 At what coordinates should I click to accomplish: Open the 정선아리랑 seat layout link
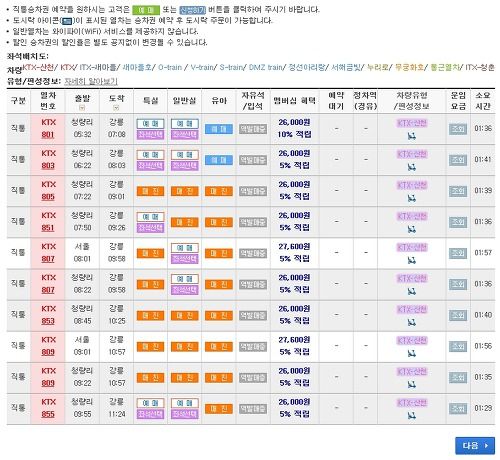(x=306, y=67)
